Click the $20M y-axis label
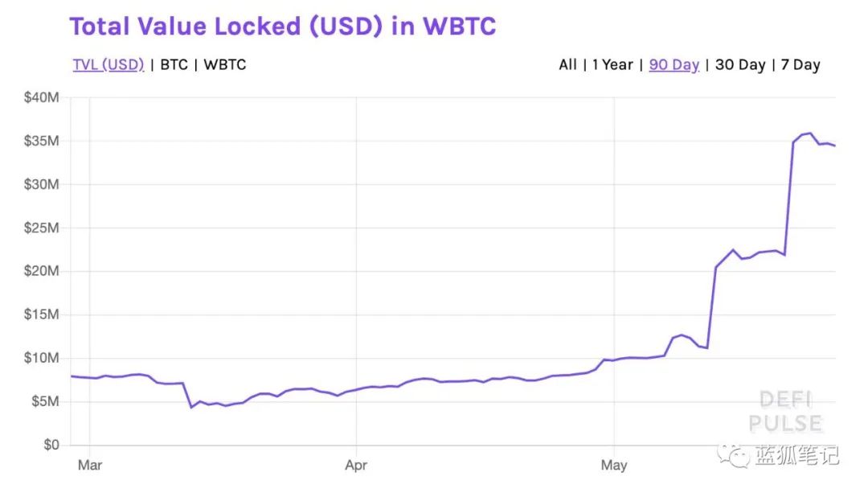868x493 pixels. click(x=42, y=271)
